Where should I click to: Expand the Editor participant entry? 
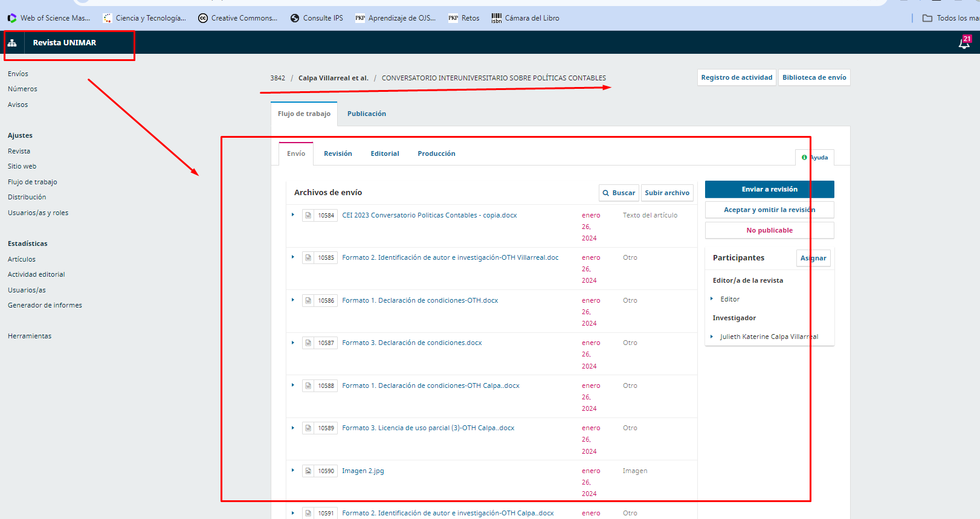(712, 299)
